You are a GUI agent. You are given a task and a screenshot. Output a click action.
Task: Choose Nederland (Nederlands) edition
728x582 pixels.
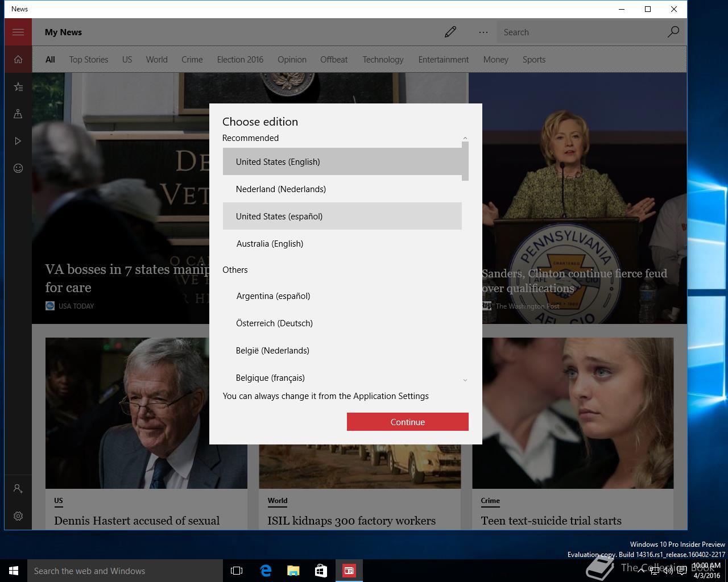tap(342, 189)
